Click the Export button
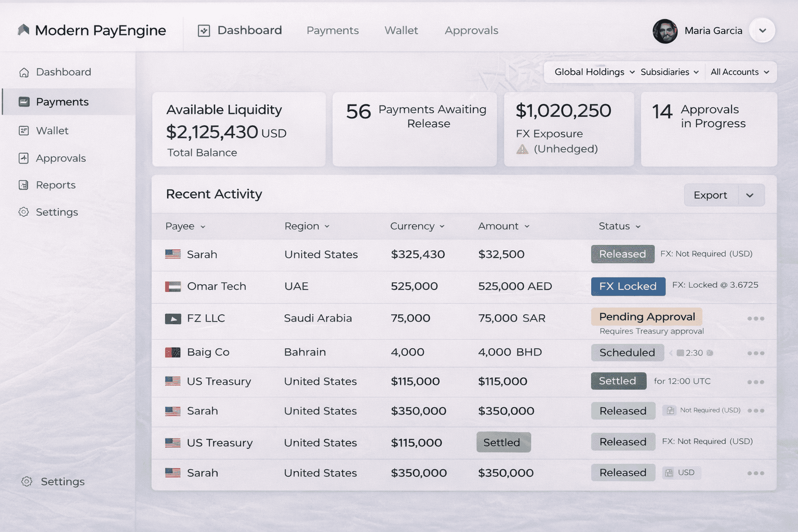This screenshot has height=532, width=798. click(710, 195)
